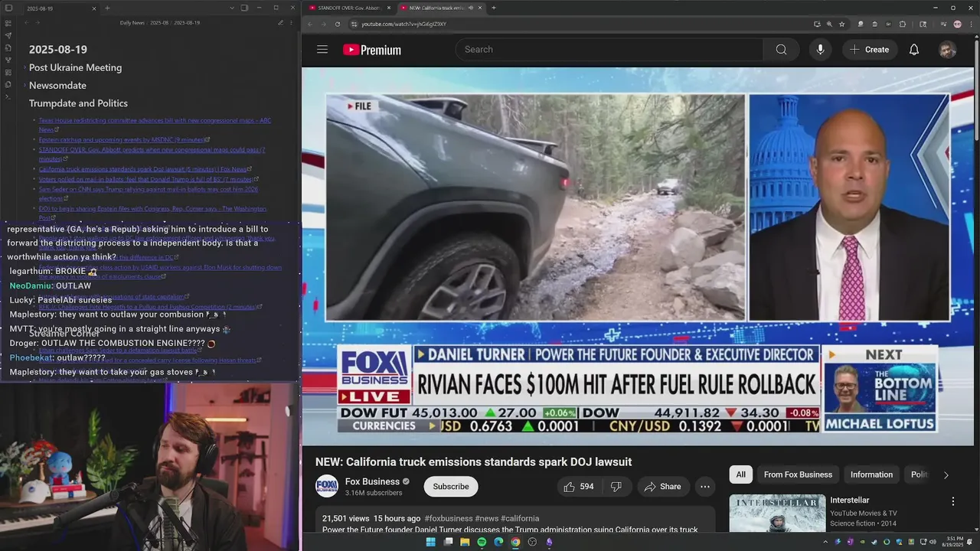The height and width of the screenshot is (551, 980).
Task: Switch to the STANDOFF OVER Chrome tab
Action: (x=349, y=8)
